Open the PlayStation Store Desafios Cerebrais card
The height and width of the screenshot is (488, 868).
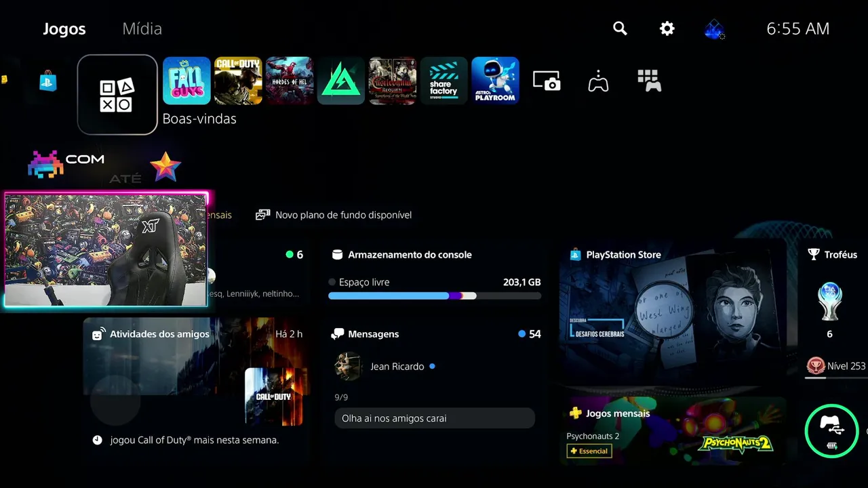pos(673,313)
